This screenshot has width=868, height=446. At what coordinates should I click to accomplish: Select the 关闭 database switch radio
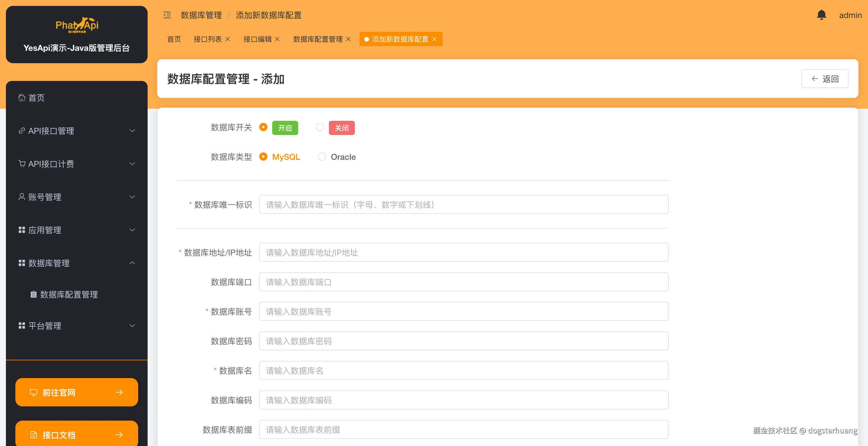coord(320,127)
